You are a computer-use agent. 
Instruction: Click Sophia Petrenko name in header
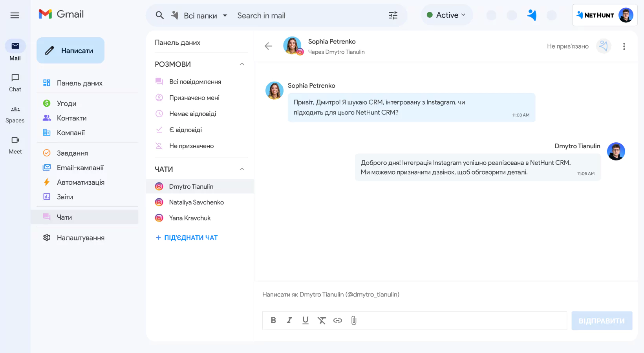point(332,42)
